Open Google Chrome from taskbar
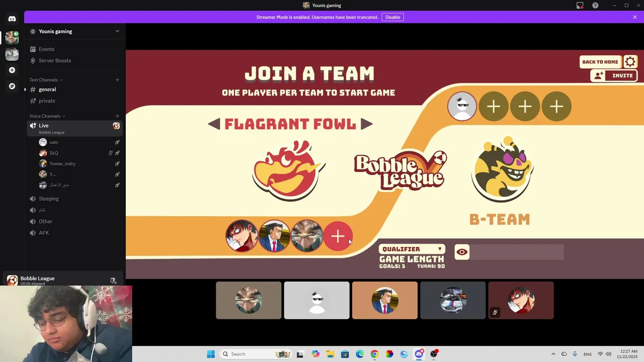This screenshot has height=362, width=644. click(374, 354)
